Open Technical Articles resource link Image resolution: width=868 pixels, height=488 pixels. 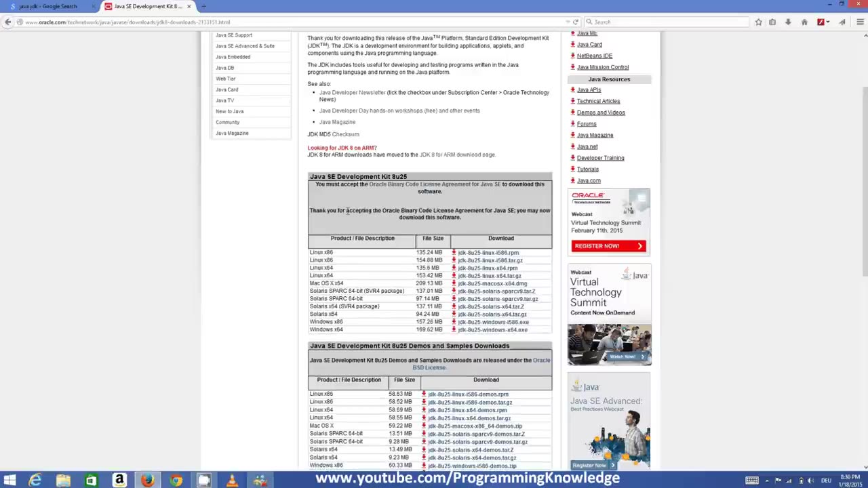(598, 101)
